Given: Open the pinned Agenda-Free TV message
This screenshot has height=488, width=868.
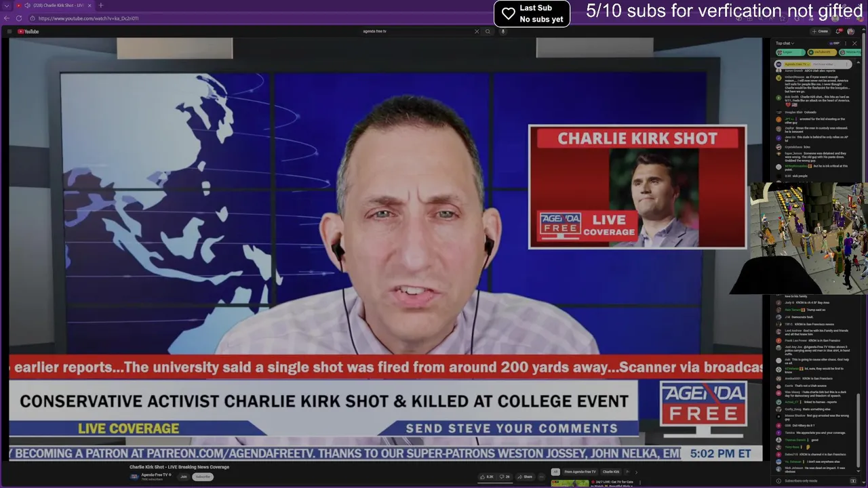Looking at the screenshot, I should pyautogui.click(x=813, y=64).
